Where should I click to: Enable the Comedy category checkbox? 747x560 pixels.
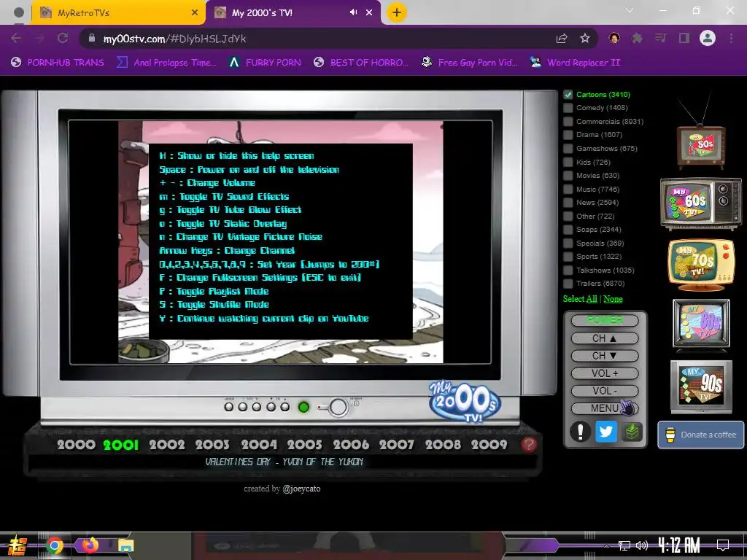[x=568, y=108]
